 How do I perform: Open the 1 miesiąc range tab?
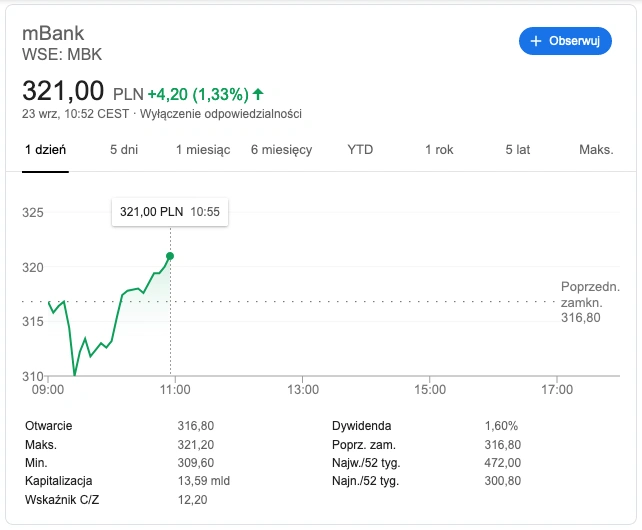pos(203,150)
